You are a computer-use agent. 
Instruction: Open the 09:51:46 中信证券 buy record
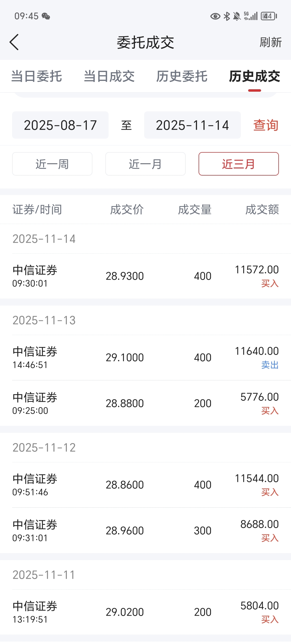click(x=145, y=485)
